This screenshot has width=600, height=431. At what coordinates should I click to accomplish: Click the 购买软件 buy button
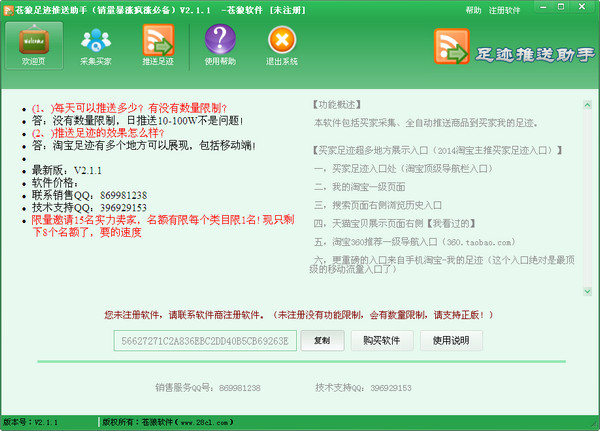pyautogui.click(x=382, y=340)
